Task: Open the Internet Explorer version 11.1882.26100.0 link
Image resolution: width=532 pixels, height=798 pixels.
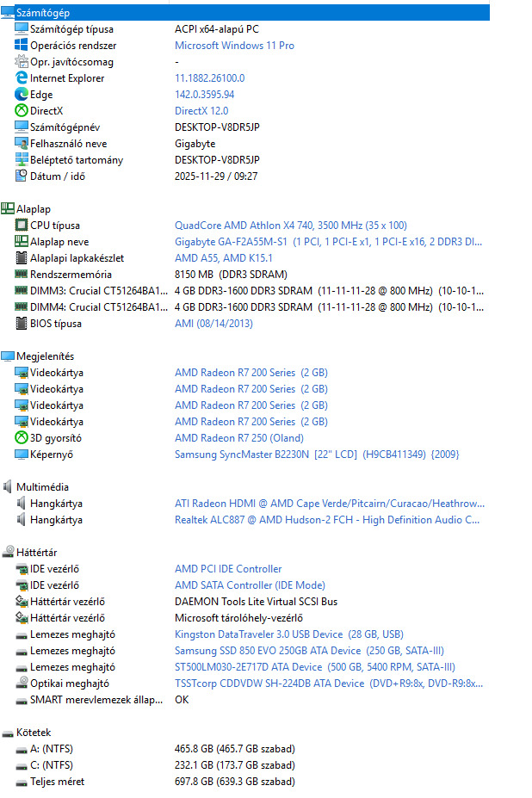Action: (210, 77)
